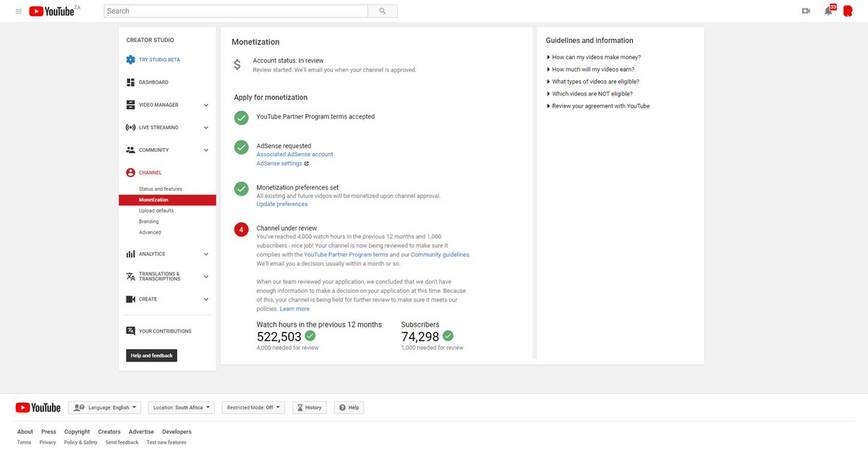Click the Help button in footer
868x459 pixels.
click(349, 408)
